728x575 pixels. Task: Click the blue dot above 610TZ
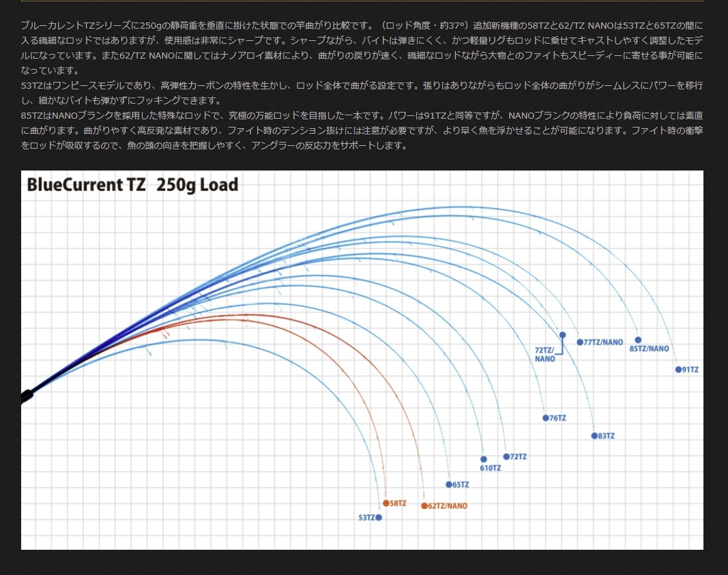[483, 459]
